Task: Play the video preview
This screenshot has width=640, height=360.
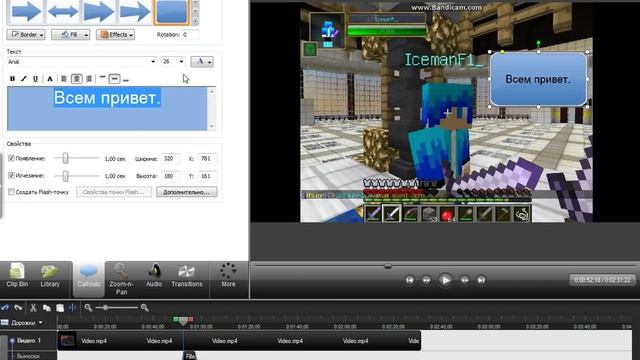Action: pos(445,280)
